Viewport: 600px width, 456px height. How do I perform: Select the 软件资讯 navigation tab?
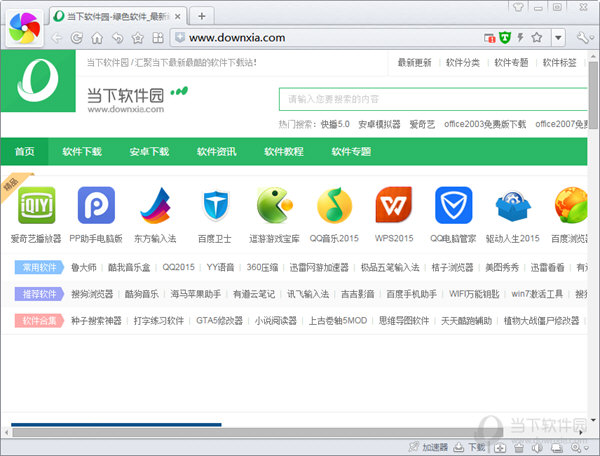click(x=217, y=151)
